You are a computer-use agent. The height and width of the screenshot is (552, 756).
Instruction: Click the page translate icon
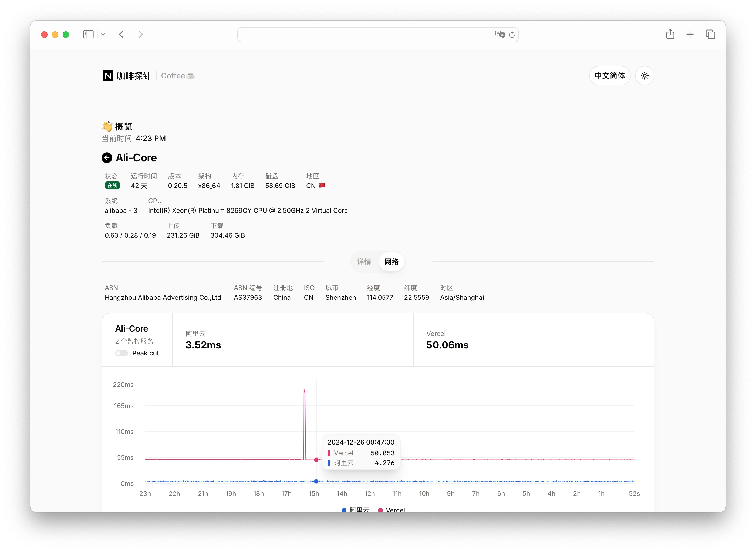[x=500, y=34]
